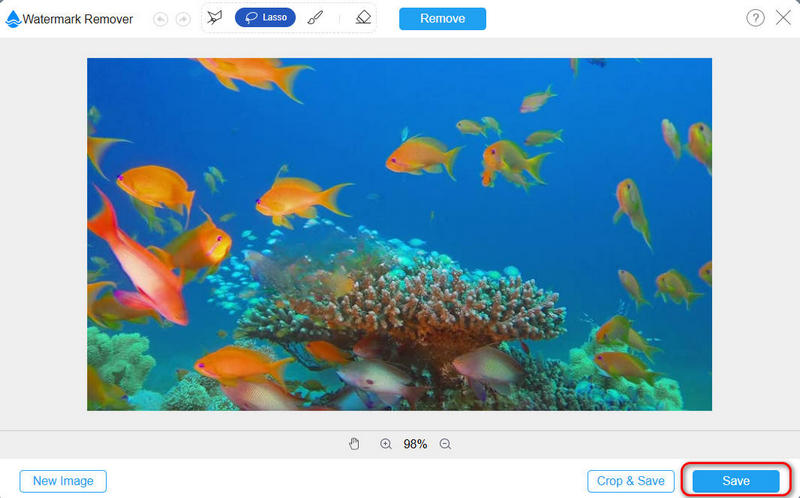The width and height of the screenshot is (800, 498).
Task: Open Crop & Save
Action: click(x=630, y=481)
